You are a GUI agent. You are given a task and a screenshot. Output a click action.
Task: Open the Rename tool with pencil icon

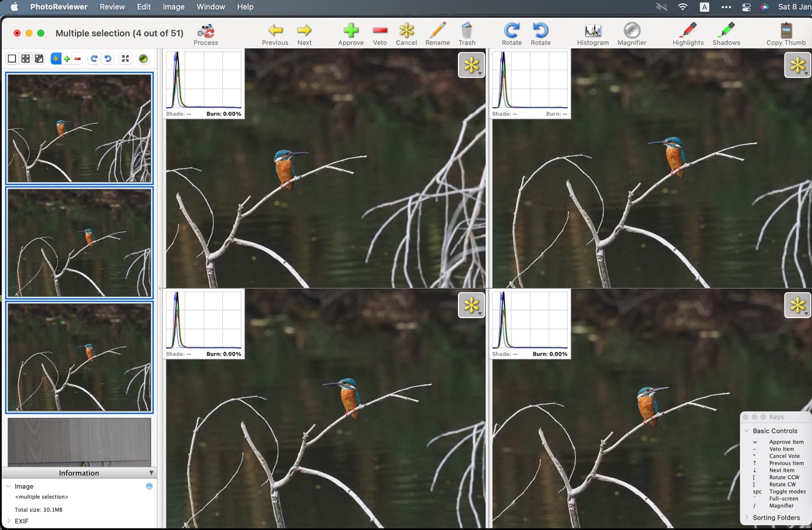tap(437, 31)
